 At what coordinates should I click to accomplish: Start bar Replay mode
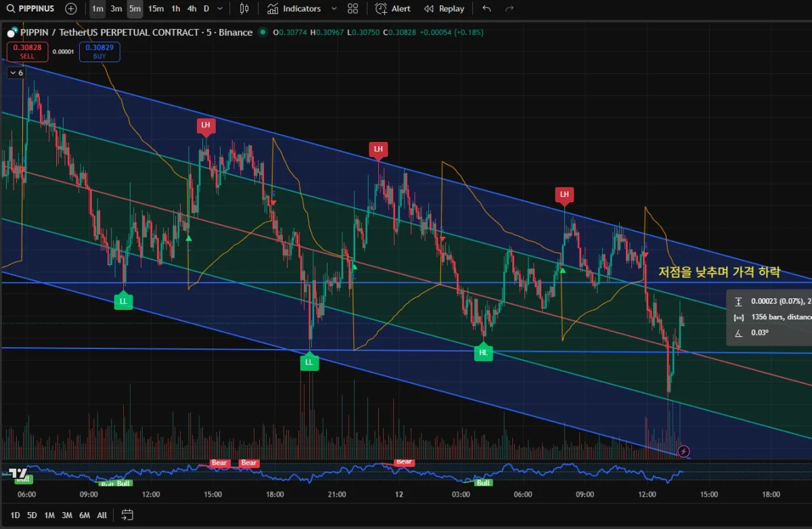tap(444, 9)
